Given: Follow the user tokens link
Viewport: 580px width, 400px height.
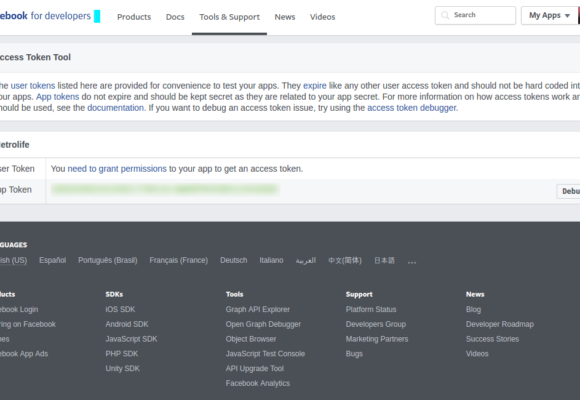Looking at the screenshot, I should [x=33, y=86].
